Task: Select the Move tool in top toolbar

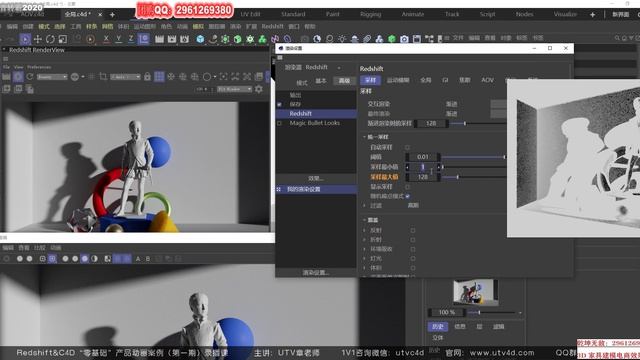Action: coord(38,39)
